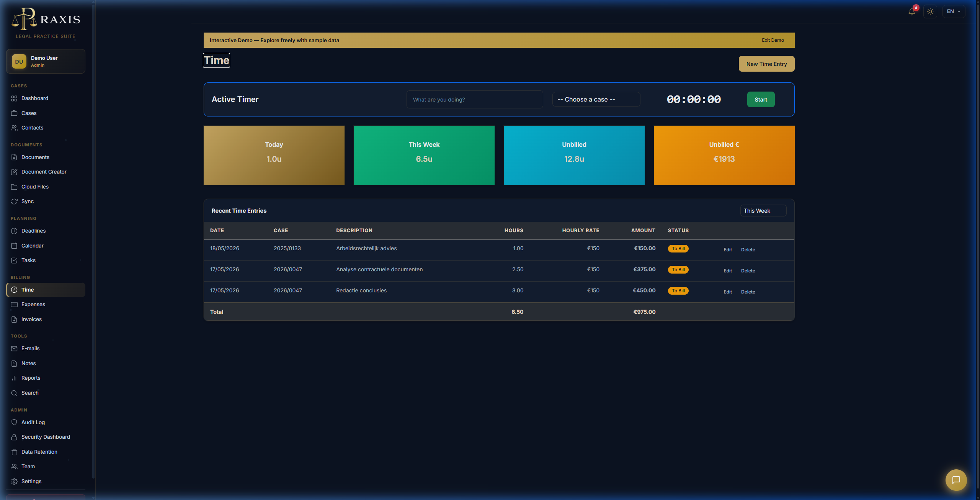Click the To Bill badge for Arbeidsrechtelijk advies
This screenshot has width=980, height=500.
click(678, 249)
